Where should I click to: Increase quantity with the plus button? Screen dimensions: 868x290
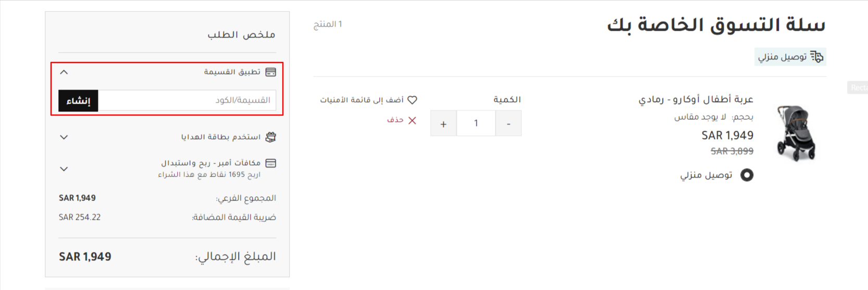[x=443, y=123]
